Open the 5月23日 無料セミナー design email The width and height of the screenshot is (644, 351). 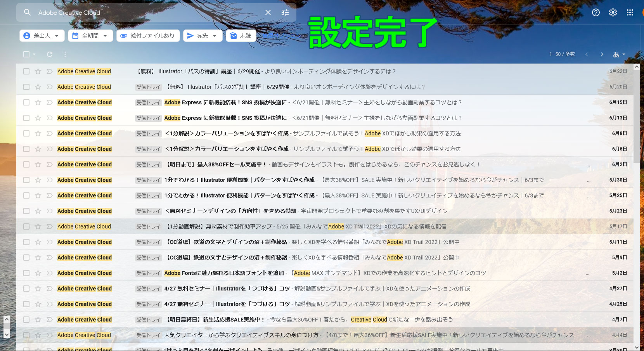(x=325, y=211)
